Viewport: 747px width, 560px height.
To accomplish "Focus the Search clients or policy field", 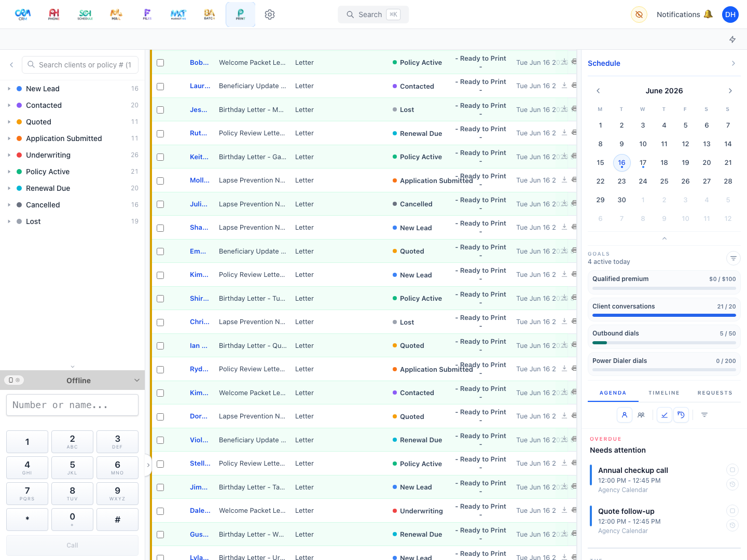I will pos(80,65).
